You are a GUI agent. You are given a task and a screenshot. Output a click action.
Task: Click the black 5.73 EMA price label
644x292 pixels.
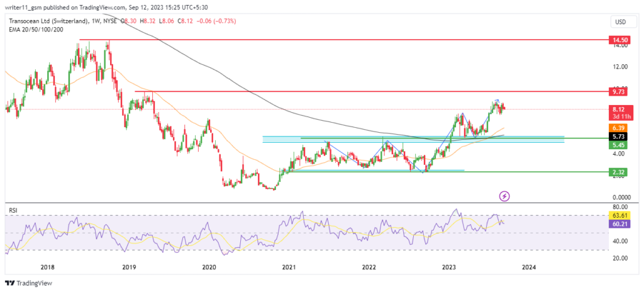click(x=618, y=136)
